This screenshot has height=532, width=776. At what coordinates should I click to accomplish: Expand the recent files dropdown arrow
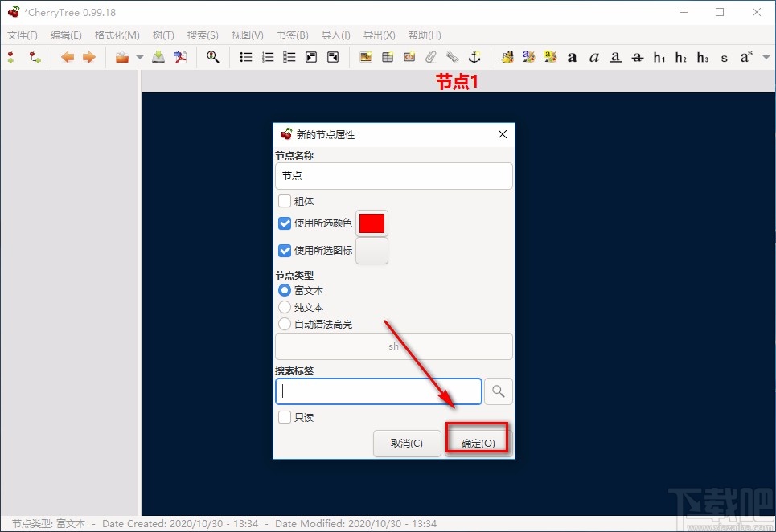tap(140, 57)
